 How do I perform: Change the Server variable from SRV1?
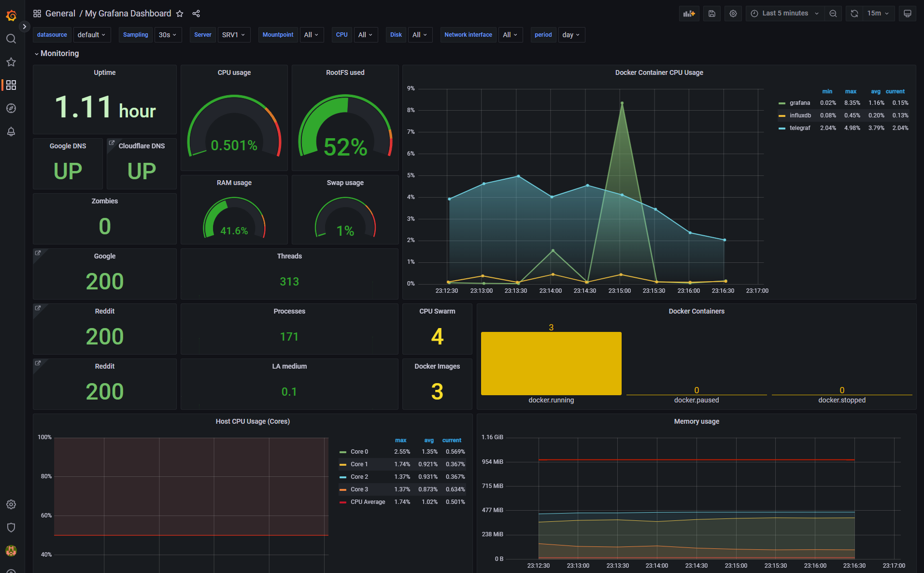(x=233, y=34)
